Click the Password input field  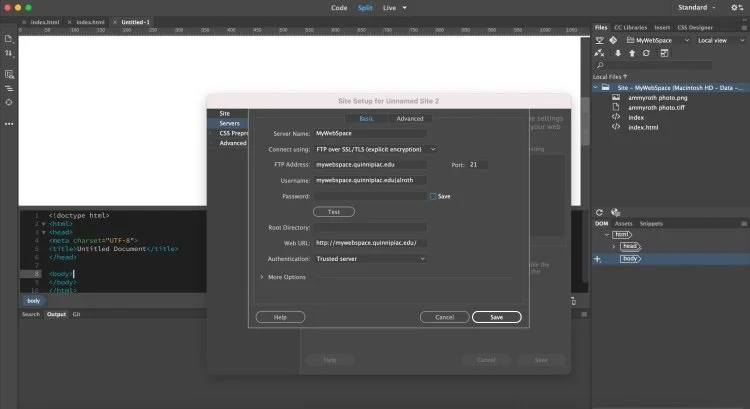click(370, 196)
